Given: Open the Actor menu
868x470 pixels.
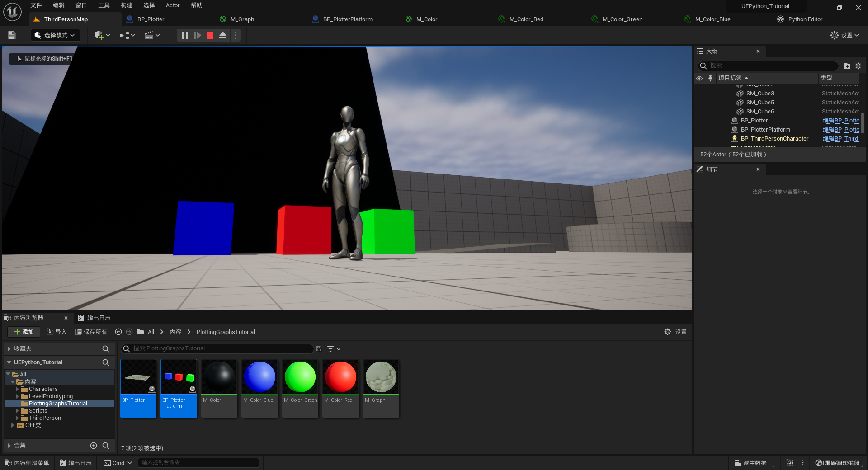Looking at the screenshot, I should [173, 5].
